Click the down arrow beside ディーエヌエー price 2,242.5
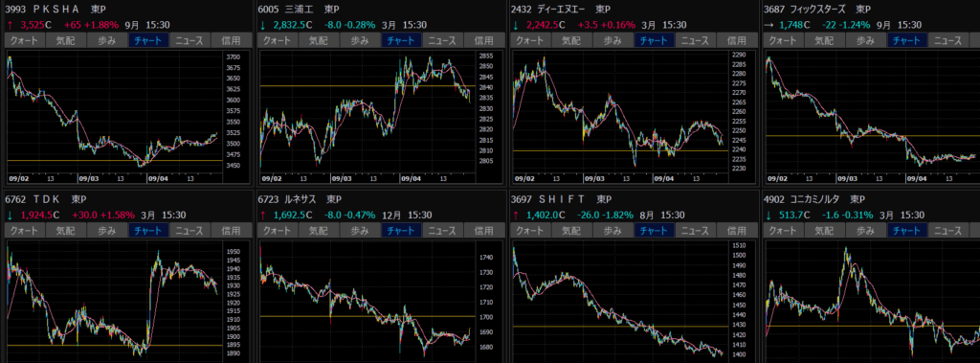Viewport: 980px width, 363px height. 515,25
